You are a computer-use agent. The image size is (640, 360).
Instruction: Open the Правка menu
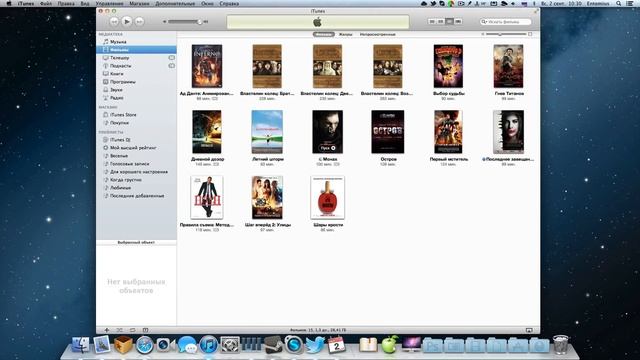click(x=66, y=4)
